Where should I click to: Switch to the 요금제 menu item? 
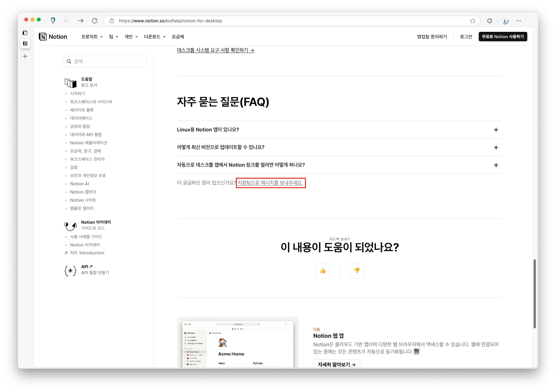(x=178, y=37)
